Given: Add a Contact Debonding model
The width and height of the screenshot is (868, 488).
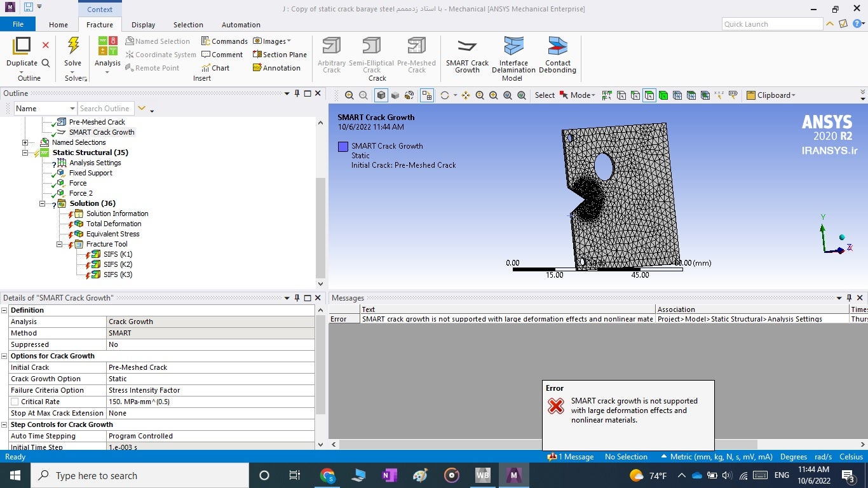Looking at the screenshot, I should (557, 55).
